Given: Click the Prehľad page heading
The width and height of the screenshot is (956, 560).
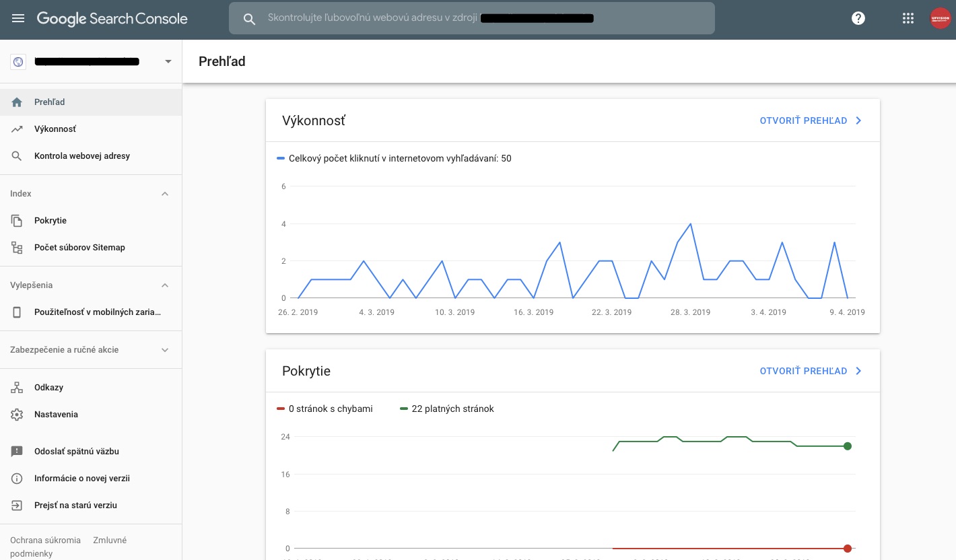Looking at the screenshot, I should coord(222,62).
